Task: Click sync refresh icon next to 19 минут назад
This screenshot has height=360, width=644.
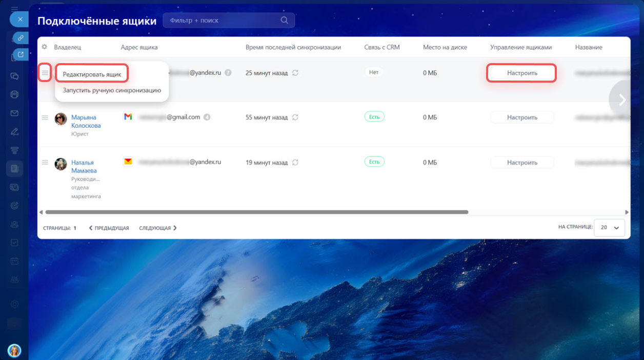Action: [x=295, y=163]
